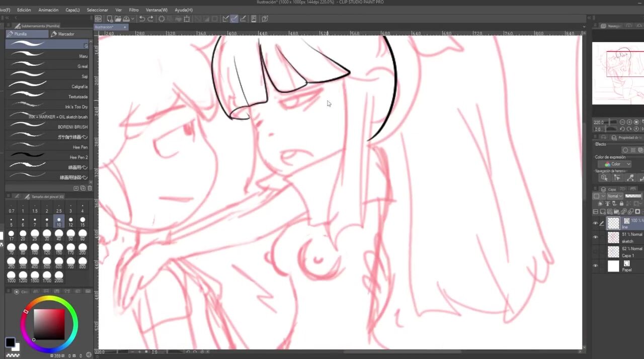The height and width of the screenshot is (359, 644).
Task: Create a new canvas with the new-file icon
Action: pos(109,19)
